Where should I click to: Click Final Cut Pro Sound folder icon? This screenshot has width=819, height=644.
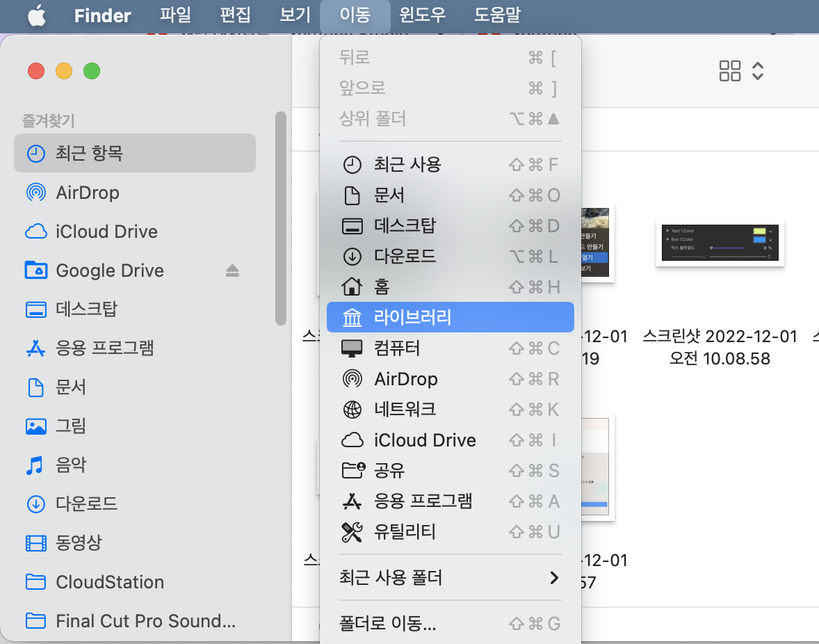[x=36, y=620]
